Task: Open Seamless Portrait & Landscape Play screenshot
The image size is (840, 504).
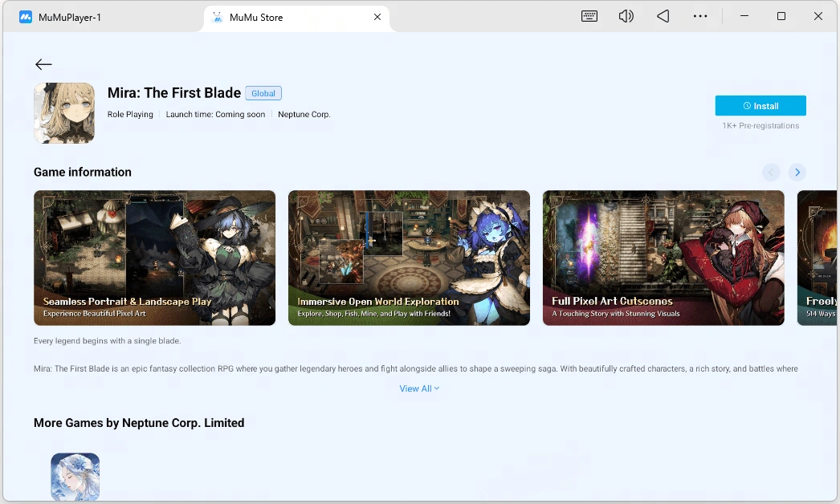Action: (154, 258)
